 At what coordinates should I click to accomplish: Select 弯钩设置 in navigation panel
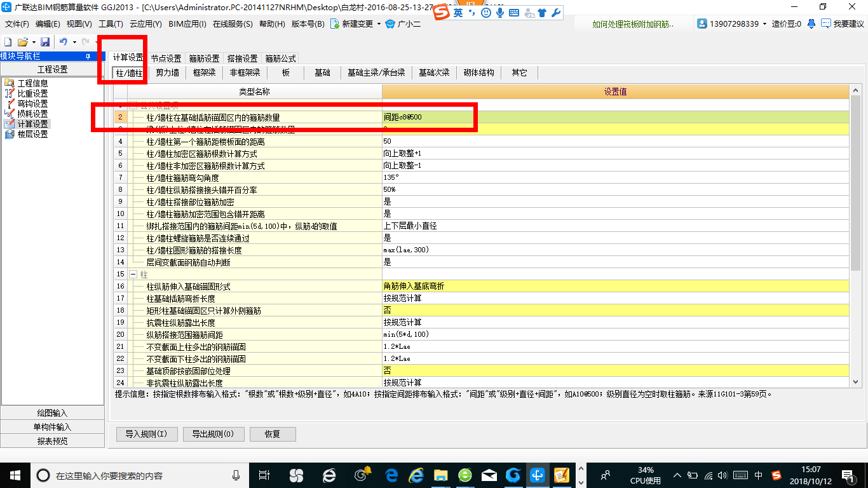click(32, 104)
